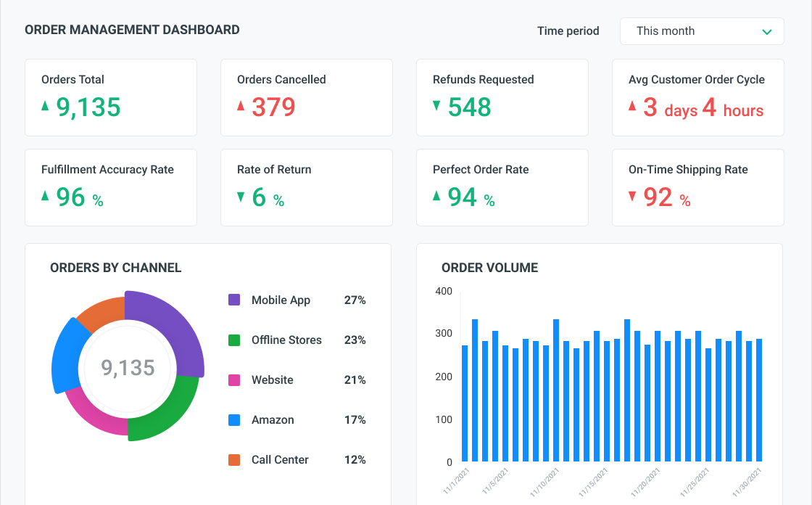Open the Time period dropdown
The height and width of the screenshot is (505, 812).
[x=701, y=31]
